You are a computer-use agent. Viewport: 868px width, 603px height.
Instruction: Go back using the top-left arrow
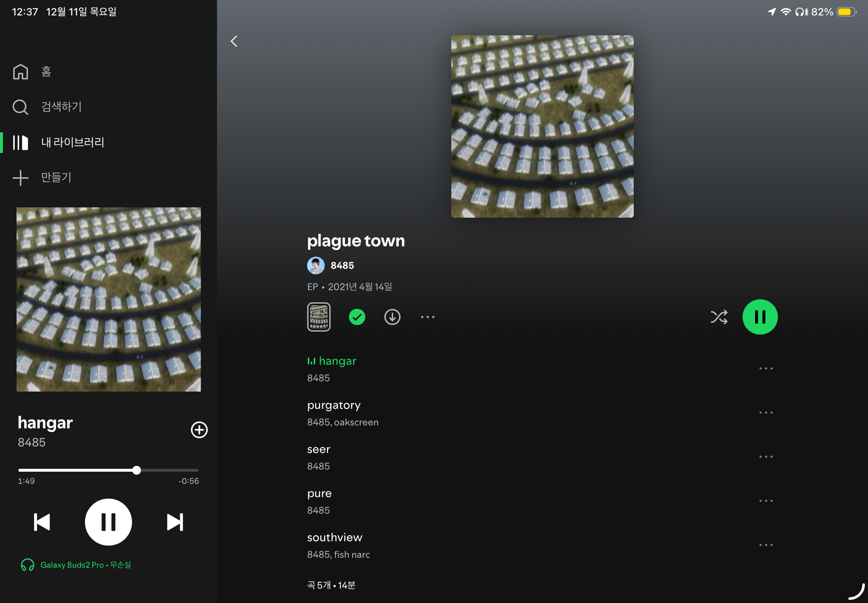pyautogui.click(x=234, y=41)
